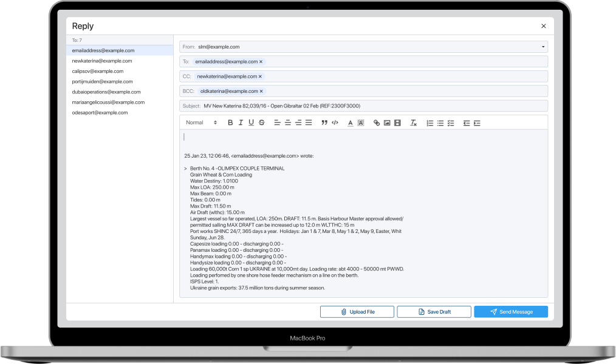Insert an image
Viewport: 616px width, 364px height.
tap(387, 123)
